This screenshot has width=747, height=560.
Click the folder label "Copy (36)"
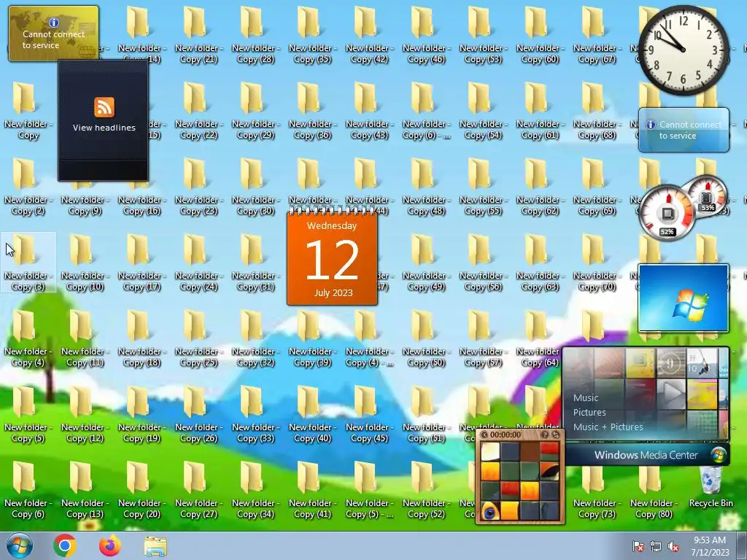[x=312, y=135]
